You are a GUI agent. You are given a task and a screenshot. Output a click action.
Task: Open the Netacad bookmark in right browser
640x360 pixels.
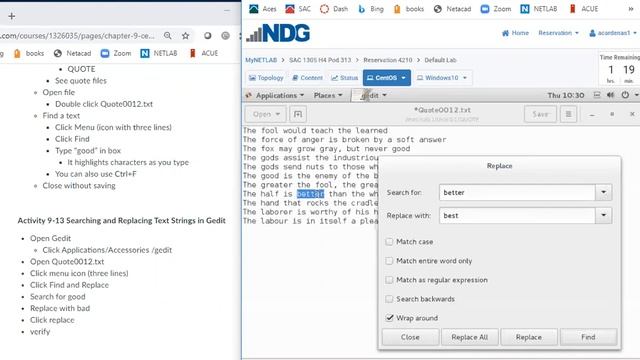click(x=452, y=9)
